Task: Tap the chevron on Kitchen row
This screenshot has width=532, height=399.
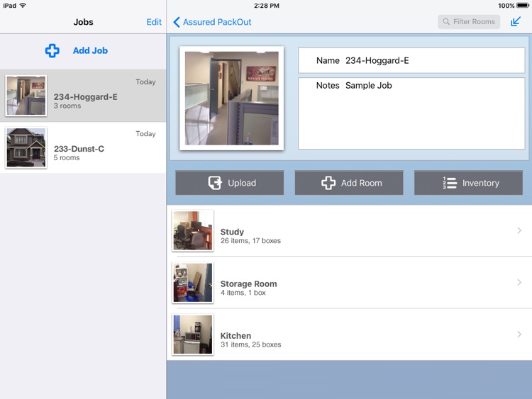Action: pos(519,335)
